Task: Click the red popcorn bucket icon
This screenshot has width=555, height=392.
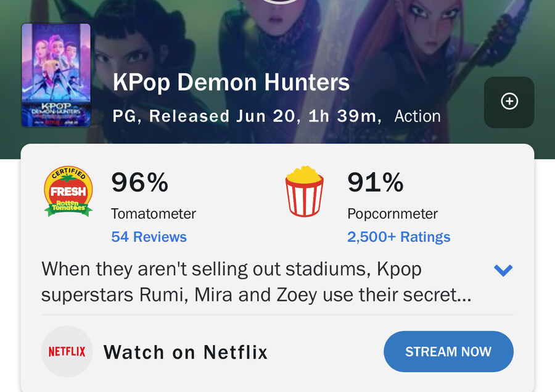Action: [305, 191]
